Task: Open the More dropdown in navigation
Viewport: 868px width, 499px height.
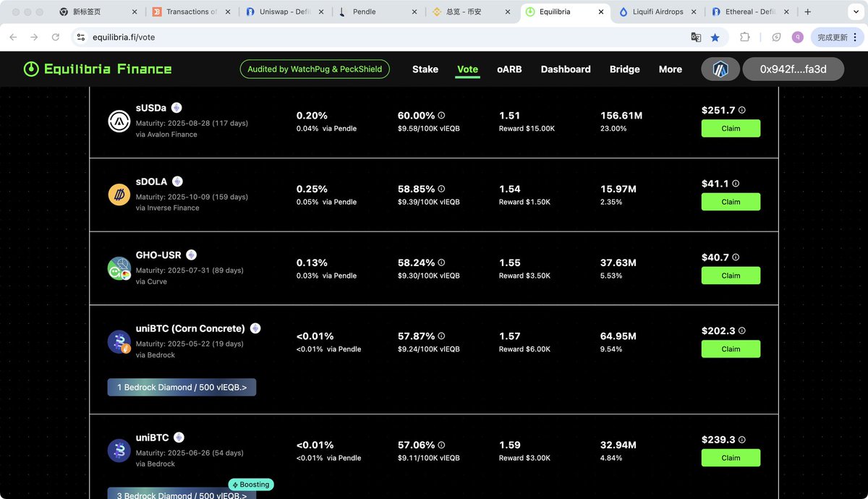Action: (670, 69)
